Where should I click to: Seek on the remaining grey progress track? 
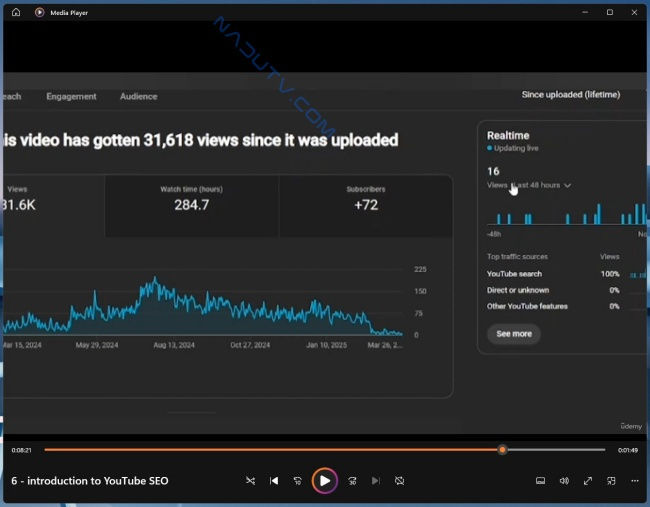point(555,450)
